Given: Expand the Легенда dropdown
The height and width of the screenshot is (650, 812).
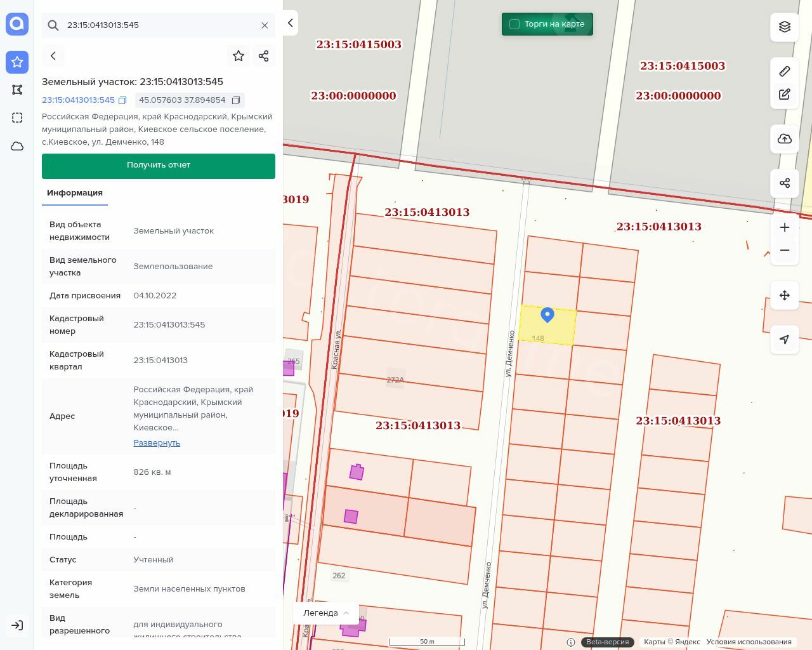Looking at the screenshot, I should (325, 613).
